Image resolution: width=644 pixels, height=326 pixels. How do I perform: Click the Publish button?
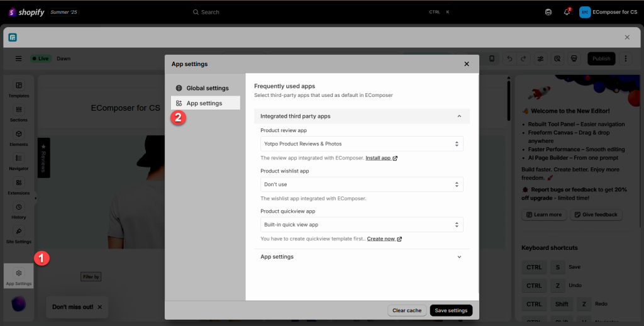[x=601, y=59]
